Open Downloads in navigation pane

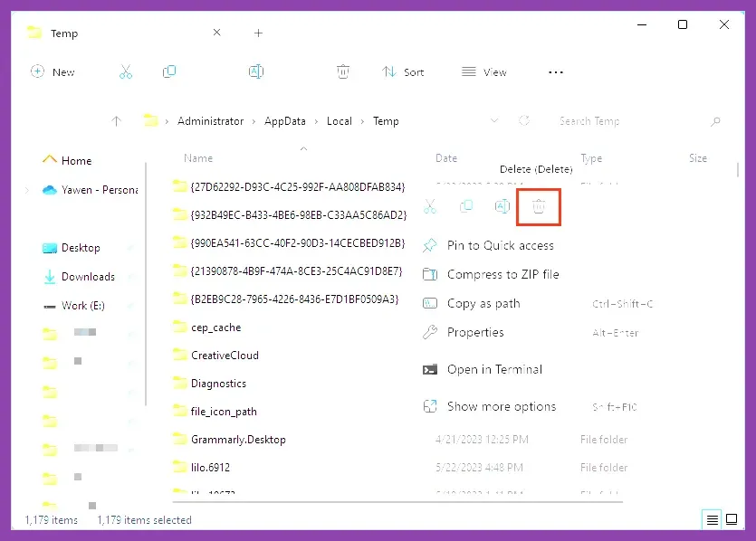click(79, 277)
